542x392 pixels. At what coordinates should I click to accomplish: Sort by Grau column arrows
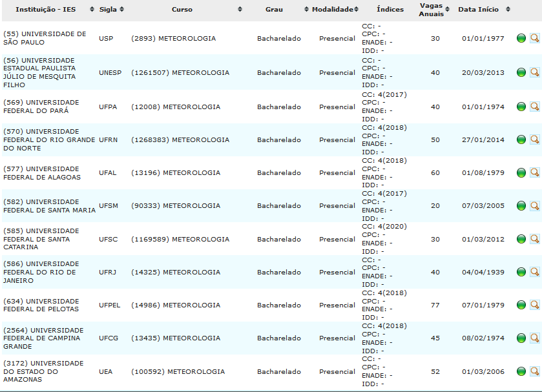click(x=306, y=9)
